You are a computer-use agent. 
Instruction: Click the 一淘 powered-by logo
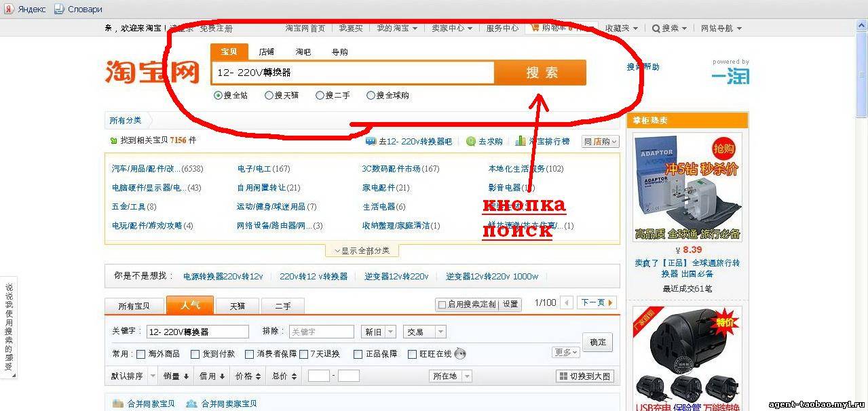pyautogui.click(x=730, y=75)
